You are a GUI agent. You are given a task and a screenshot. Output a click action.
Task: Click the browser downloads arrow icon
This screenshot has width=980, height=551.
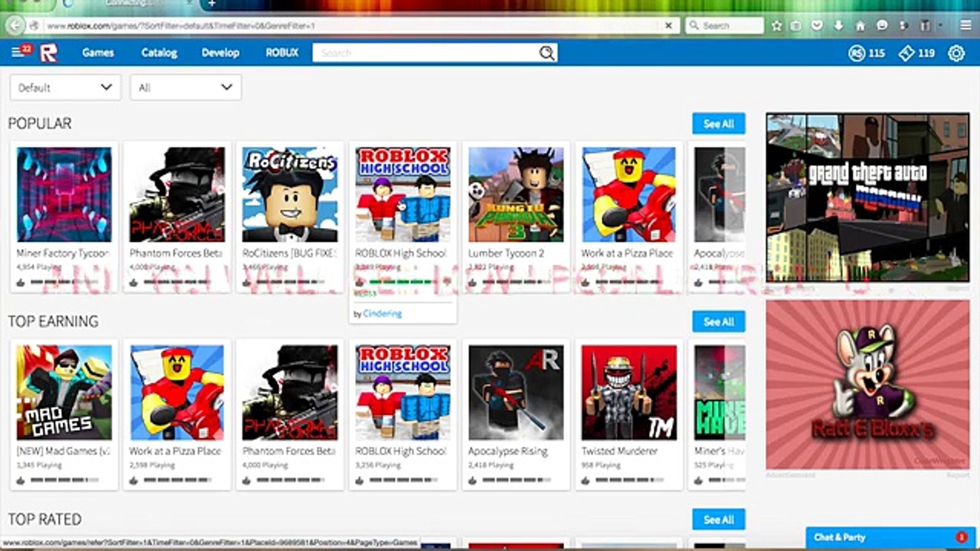coord(839,26)
